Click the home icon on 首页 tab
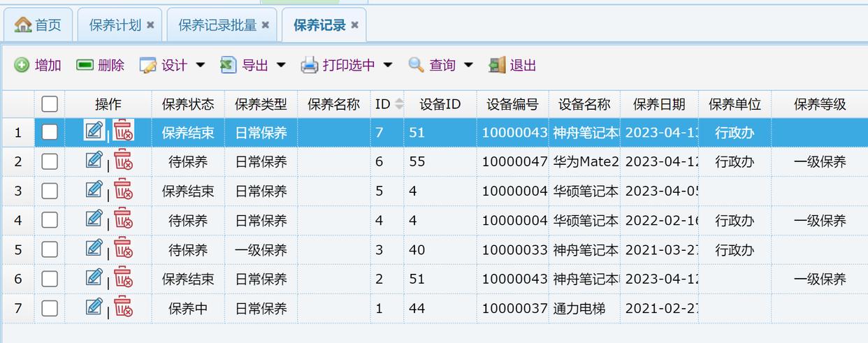Image resolution: width=868 pixels, height=343 pixels. (x=23, y=25)
